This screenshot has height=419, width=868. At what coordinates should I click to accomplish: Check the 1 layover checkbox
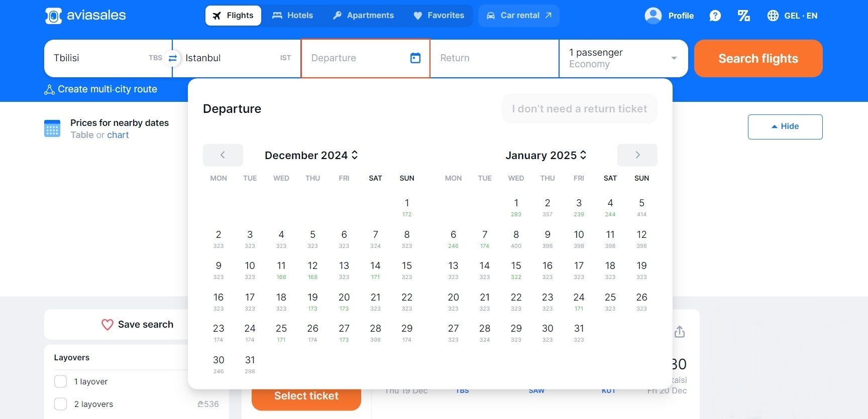pos(60,381)
